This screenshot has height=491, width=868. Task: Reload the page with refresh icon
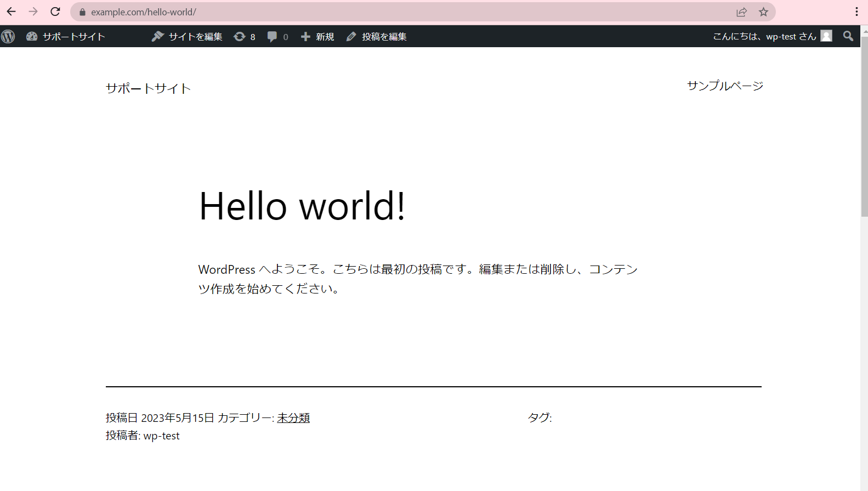tap(55, 12)
